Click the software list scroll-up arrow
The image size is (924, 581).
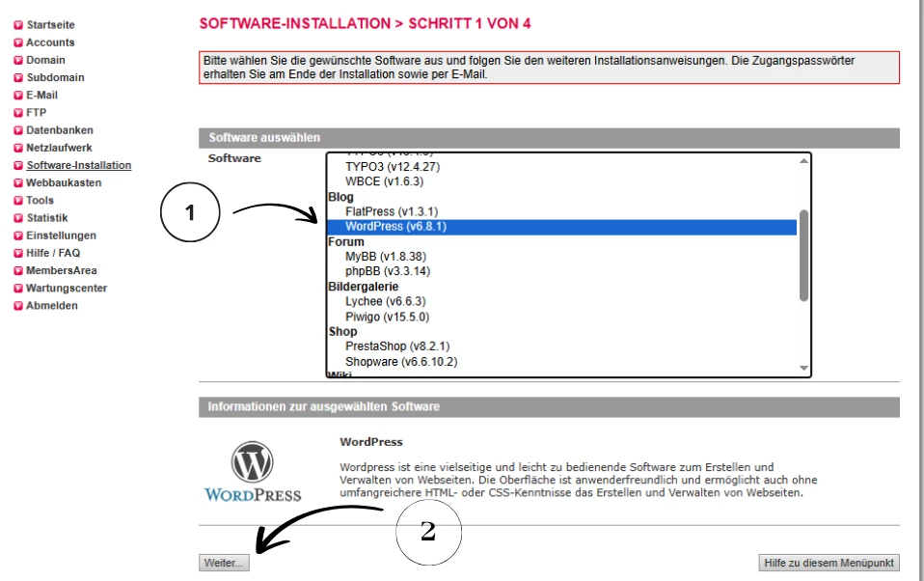click(803, 161)
